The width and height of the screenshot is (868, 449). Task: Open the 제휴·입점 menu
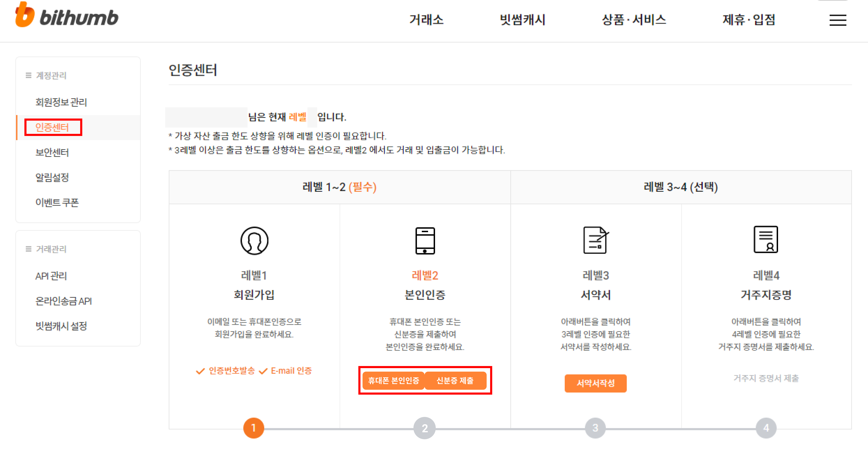point(748,20)
